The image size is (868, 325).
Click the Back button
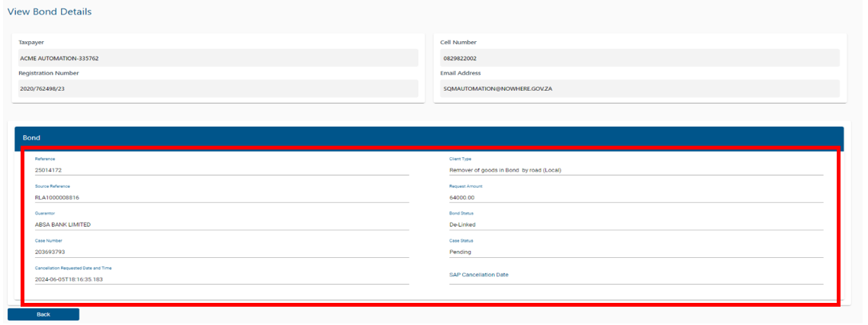click(x=43, y=314)
